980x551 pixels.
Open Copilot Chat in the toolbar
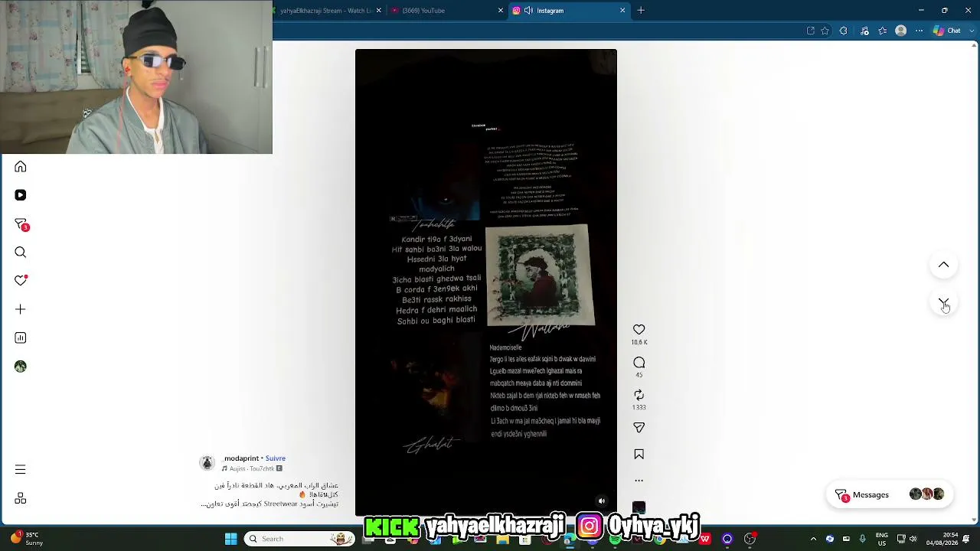point(947,31)
